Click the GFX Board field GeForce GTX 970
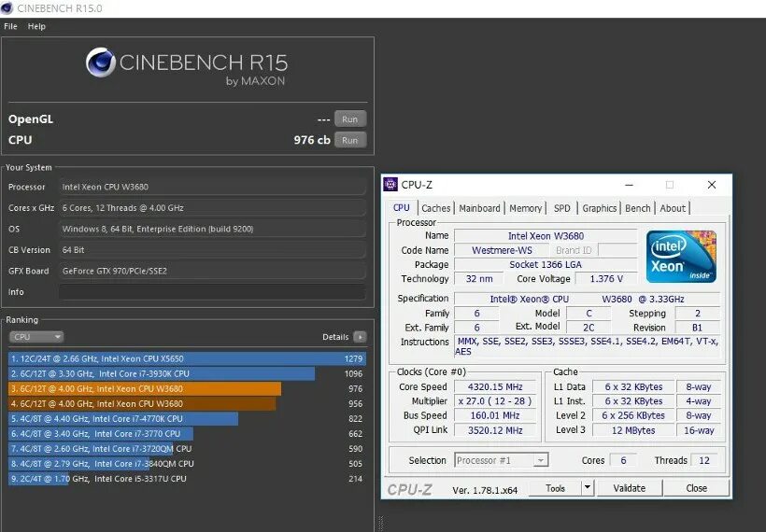Screen dimensions: 766x532 point(212,271)
